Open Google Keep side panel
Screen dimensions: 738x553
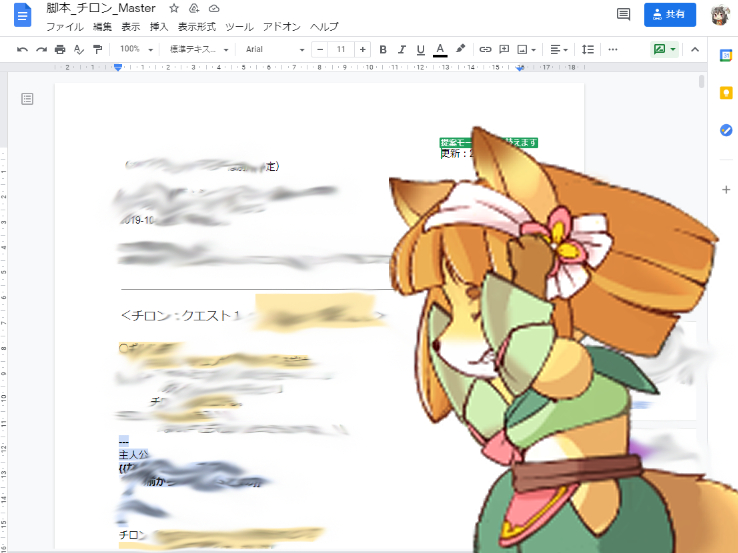726,93
